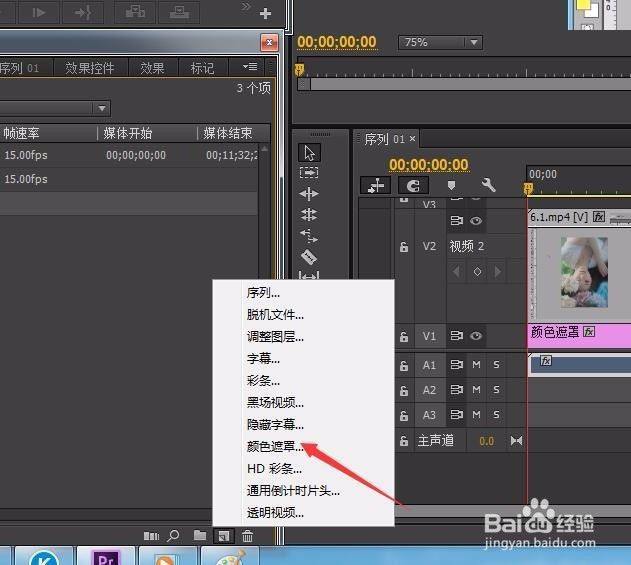This screenshot has height=565, width=631.
Task: Sort by 媒体开始 column header
Action: point(128,133)
